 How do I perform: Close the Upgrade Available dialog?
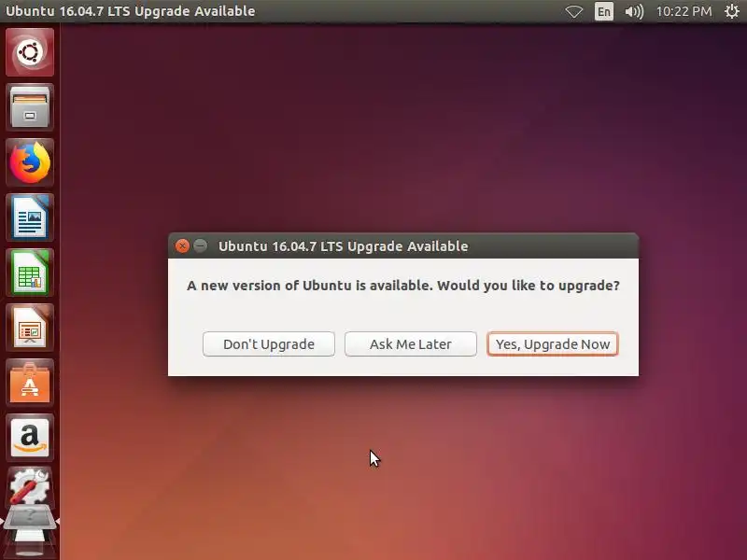pyautogui.click(x=182, y=245)
